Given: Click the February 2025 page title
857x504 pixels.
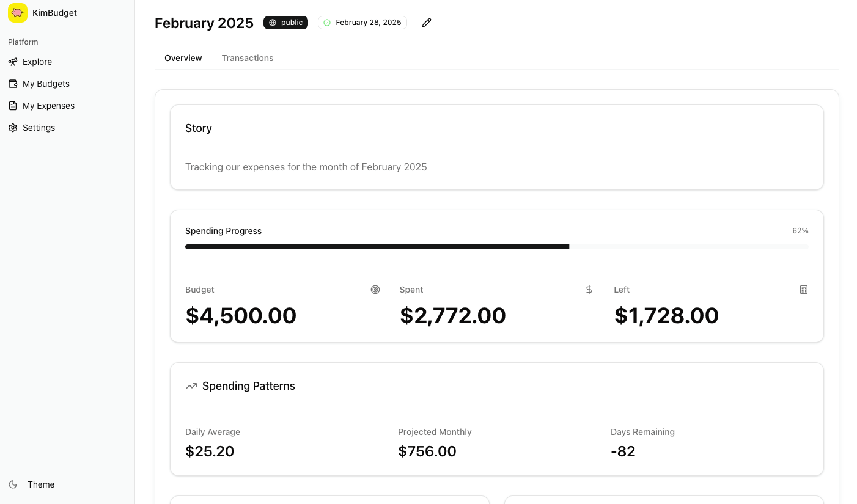Looking at the screenshot, I should point(204,23).
